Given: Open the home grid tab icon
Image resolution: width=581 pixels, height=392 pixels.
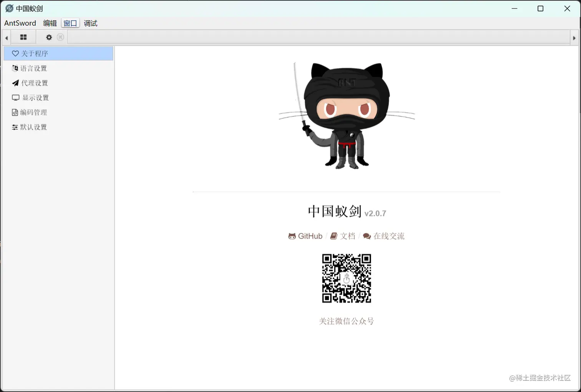Looking at the screenshot, I should point(23,37).
